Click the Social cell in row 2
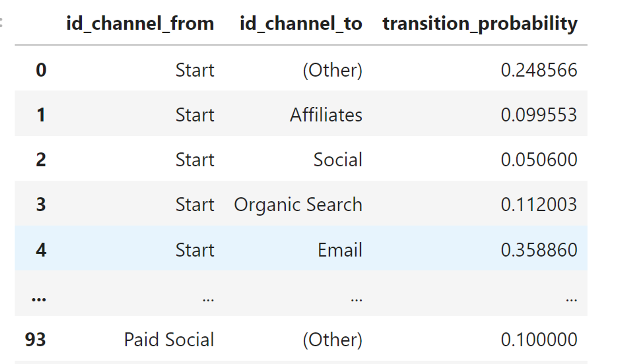 tap(338, 160)
